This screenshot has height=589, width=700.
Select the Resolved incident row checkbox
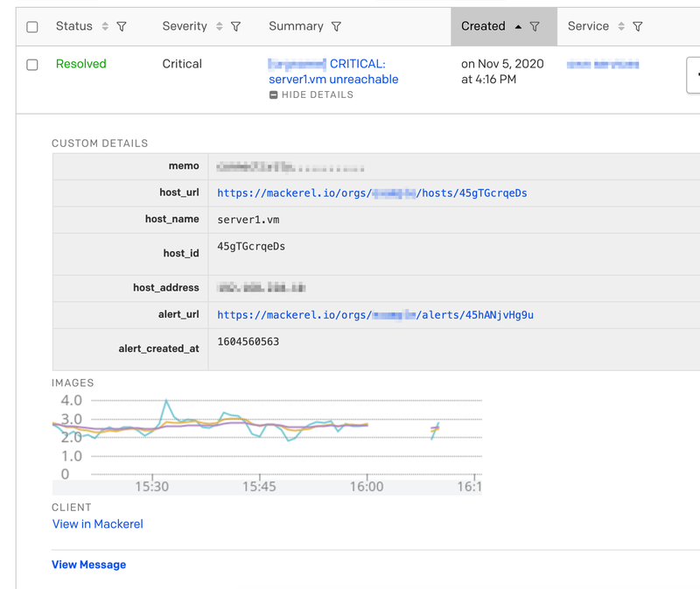pos(32,65)
